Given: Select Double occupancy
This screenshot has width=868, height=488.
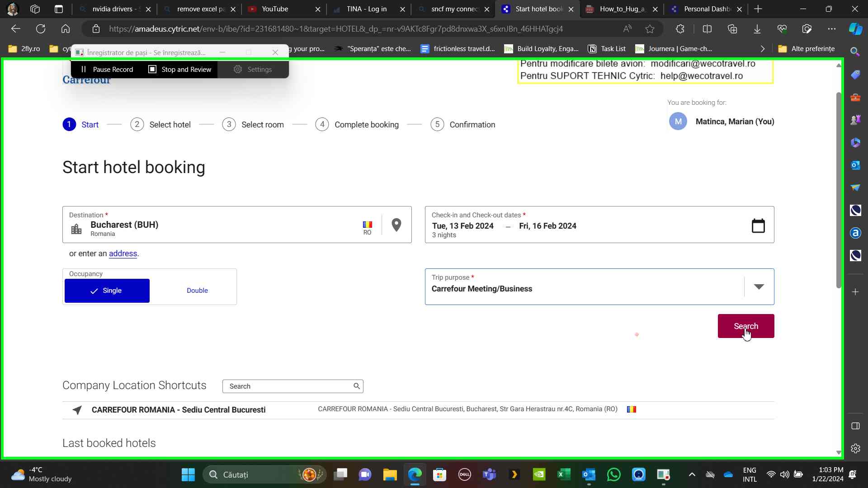Looking at the screenshot, I should pyautogui.click(x=197, y=291).
